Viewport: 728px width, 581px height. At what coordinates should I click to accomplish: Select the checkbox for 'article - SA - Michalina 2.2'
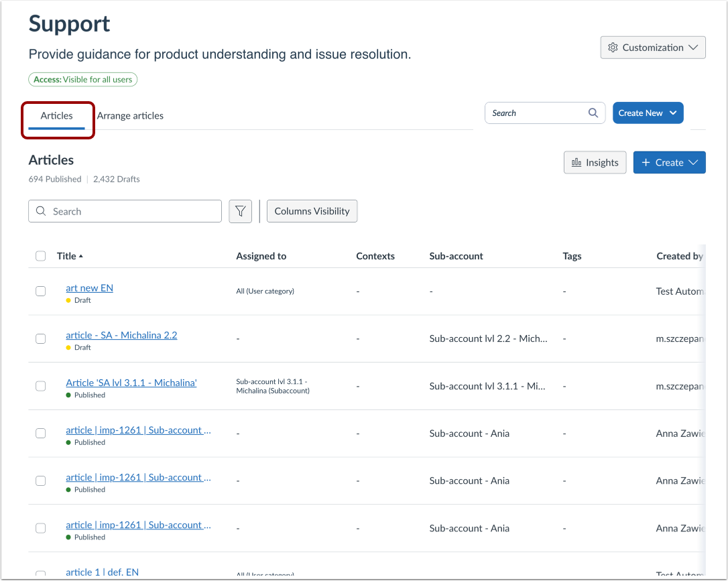tap(40, 338)
